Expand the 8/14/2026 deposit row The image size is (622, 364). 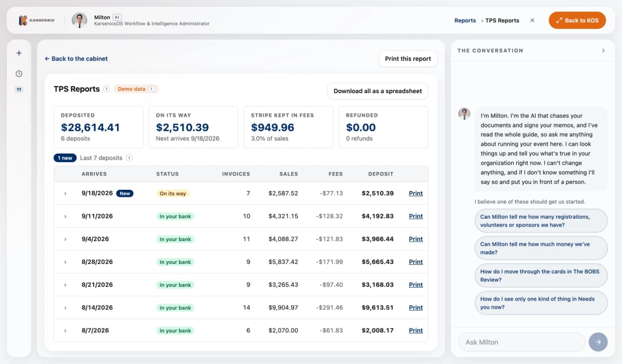(x=65, y=308)
